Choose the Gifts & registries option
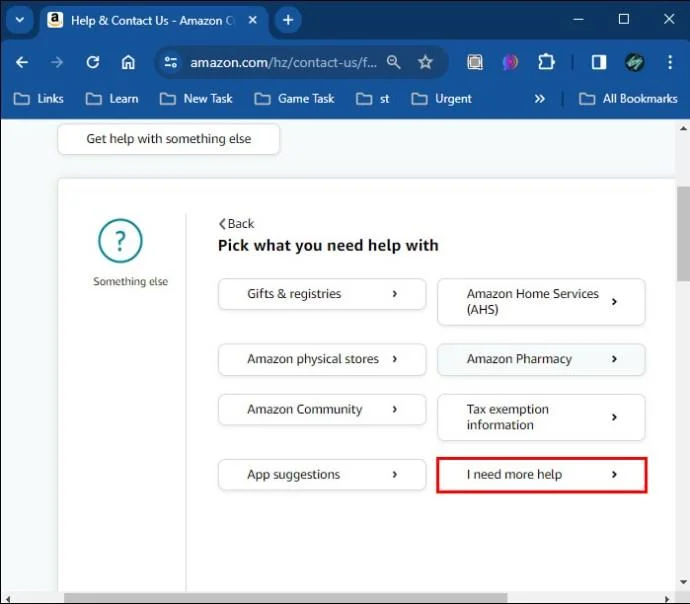 [x=321, y=294]
